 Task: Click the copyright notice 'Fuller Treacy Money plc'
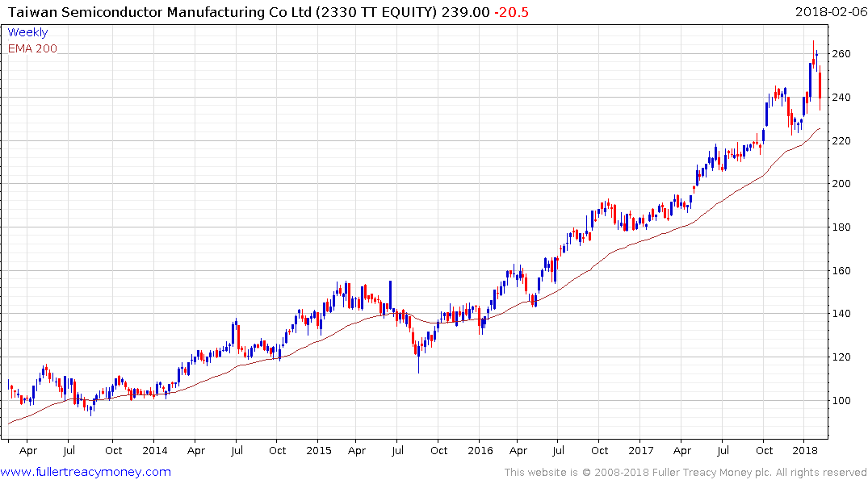(712, 473)
